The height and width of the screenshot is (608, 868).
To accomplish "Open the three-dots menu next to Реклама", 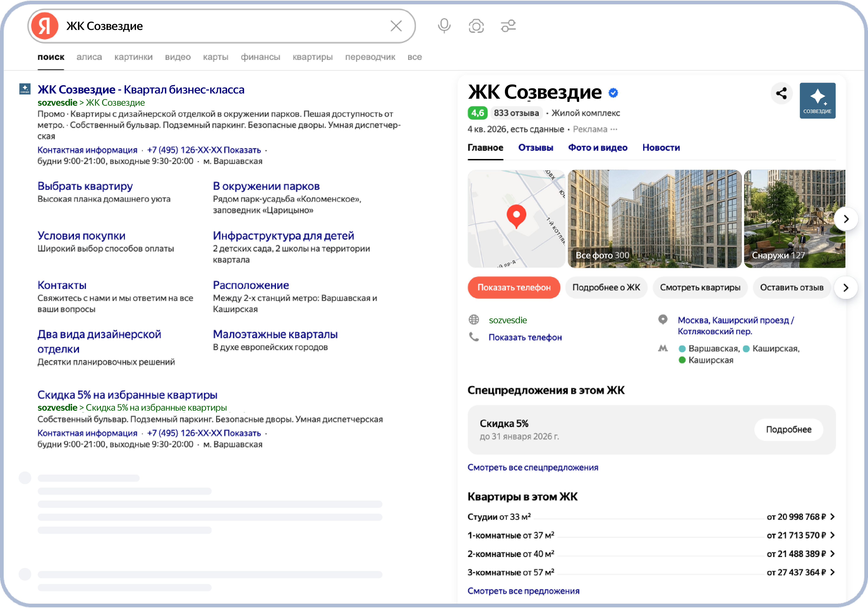I will coord(614,129).
